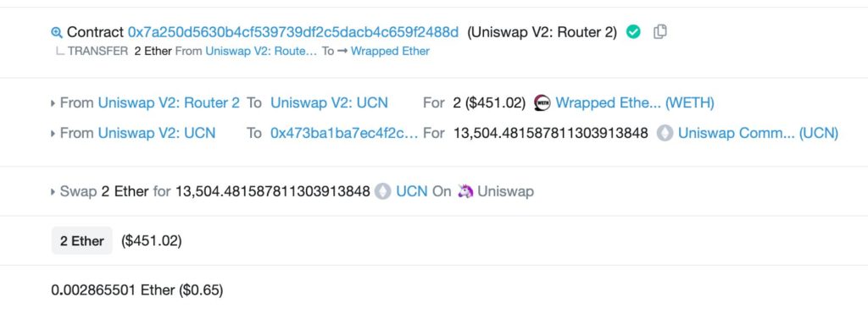Click the arrow icon before Wrapped Ether
Viewport: 868px width, 314px height.
pos(342,52)
